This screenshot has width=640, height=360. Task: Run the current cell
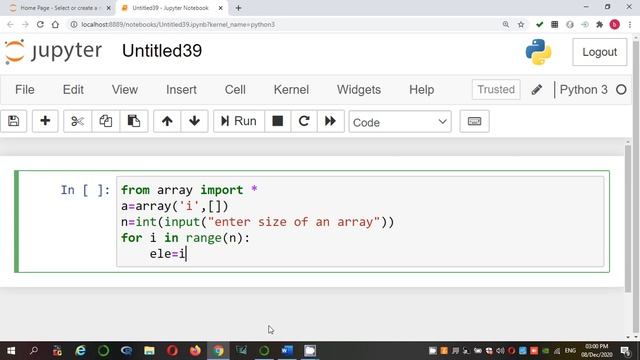point(239,121)
